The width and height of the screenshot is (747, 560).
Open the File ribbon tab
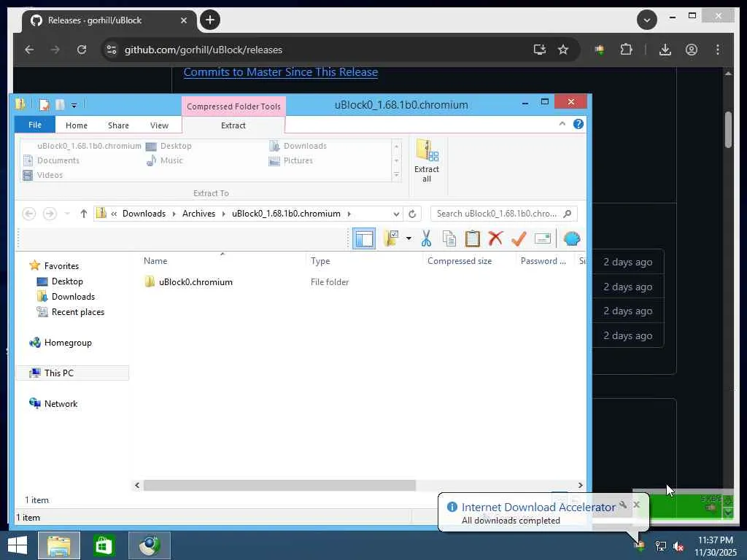click(x=35, y=125)
